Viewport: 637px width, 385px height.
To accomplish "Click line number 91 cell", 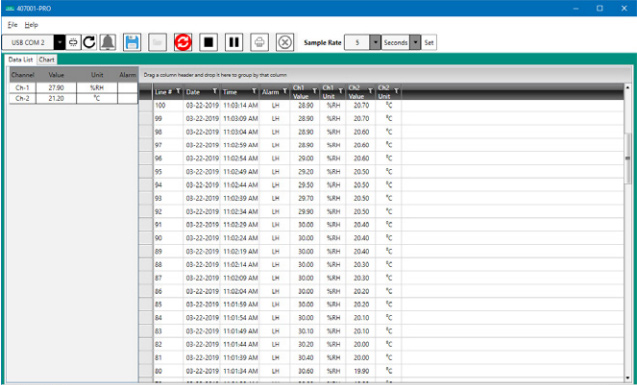I will (x=168, y=225).
